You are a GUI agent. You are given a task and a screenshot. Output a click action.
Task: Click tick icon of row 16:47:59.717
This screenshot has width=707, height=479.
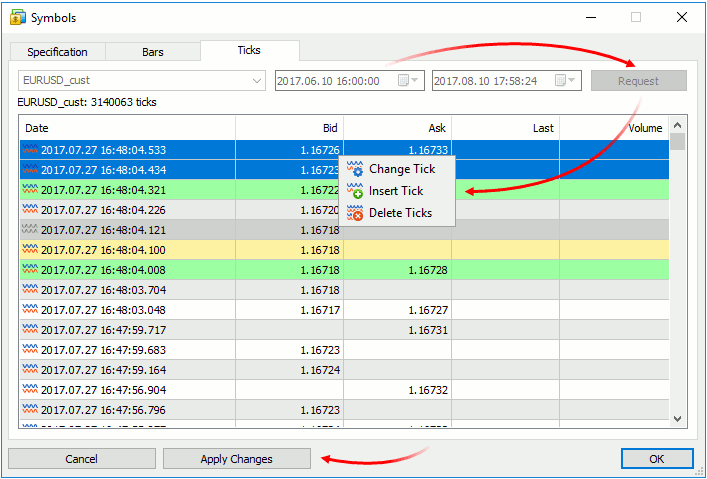pos(30,330)
